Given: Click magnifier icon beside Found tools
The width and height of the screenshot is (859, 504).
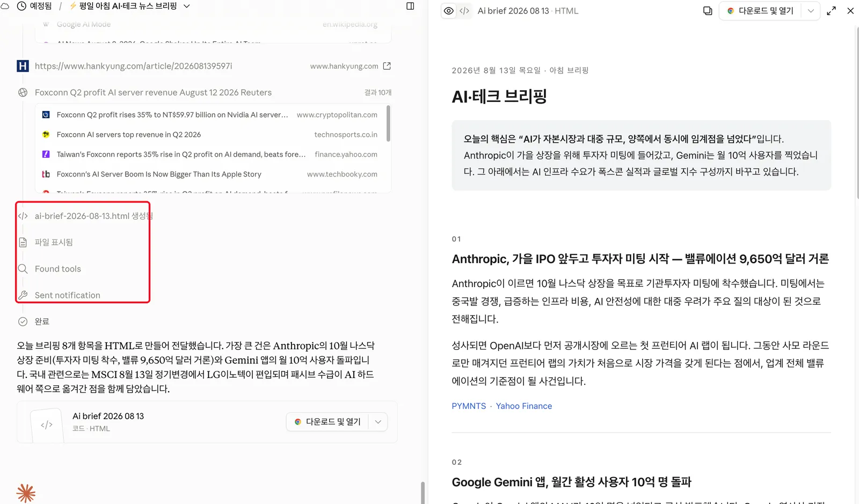Looking at the screenshot, I should [23, 269].
